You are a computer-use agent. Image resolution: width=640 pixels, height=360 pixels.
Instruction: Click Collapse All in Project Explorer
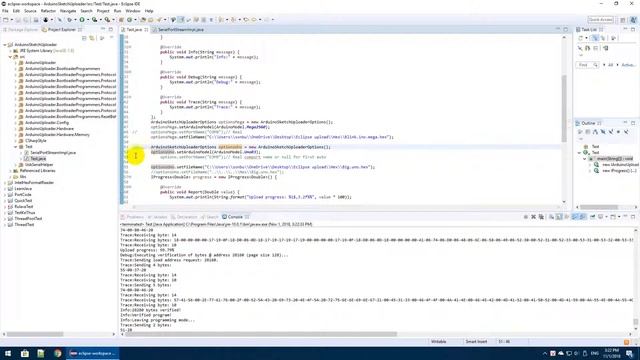[x=84, y=38]
